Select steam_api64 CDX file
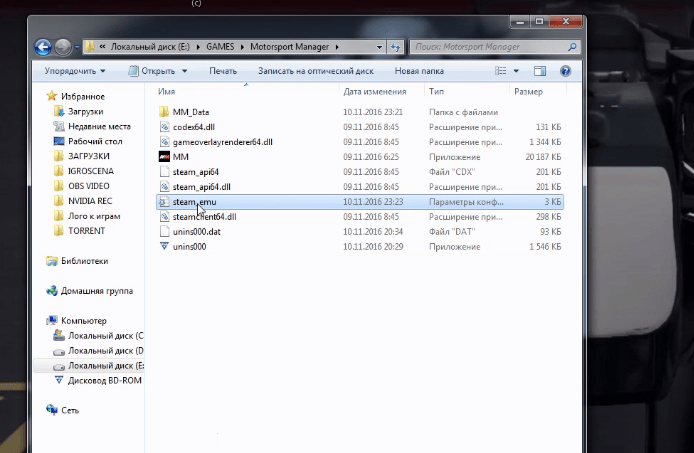Screen dimensions: 694x453 tap(360, 172)
